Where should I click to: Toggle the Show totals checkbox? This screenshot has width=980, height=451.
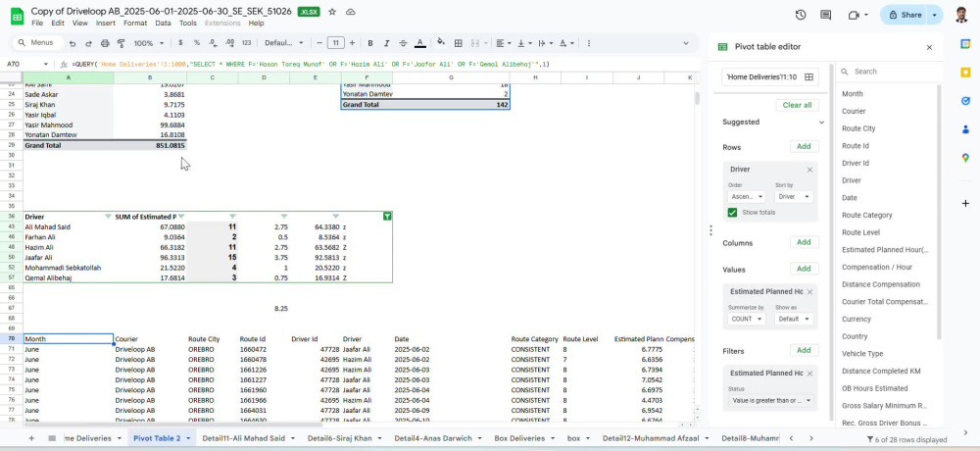(732, 213)
